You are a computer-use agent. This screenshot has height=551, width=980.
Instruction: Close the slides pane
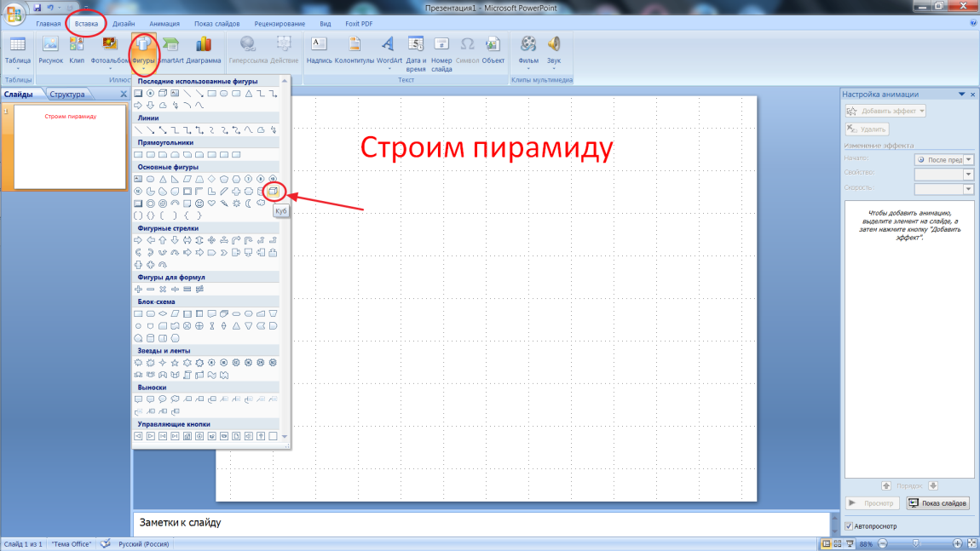(123, 94)
